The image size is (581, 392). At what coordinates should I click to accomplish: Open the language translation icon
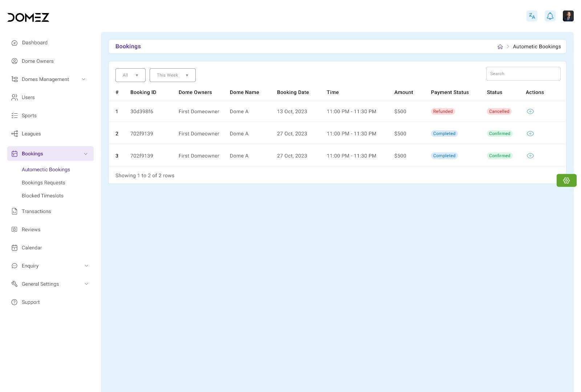tap(532, 16)
